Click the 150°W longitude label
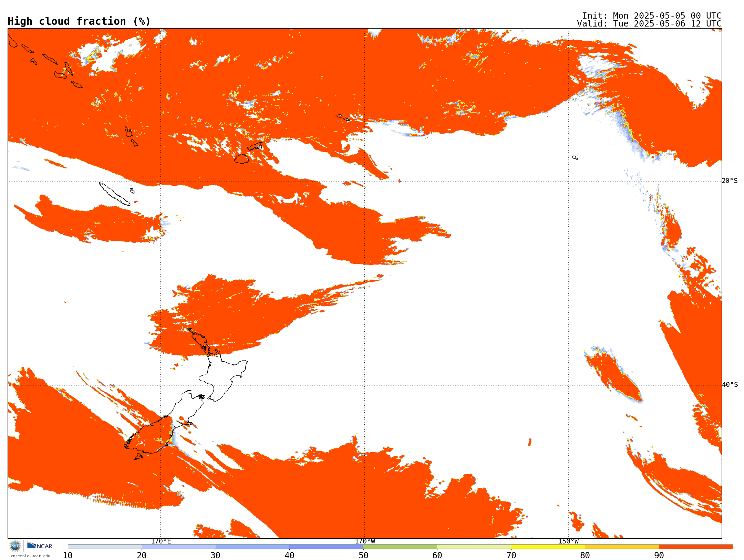The width and height of the screenshot is (744, 560). pyautogui.click(x=568, y=541)
